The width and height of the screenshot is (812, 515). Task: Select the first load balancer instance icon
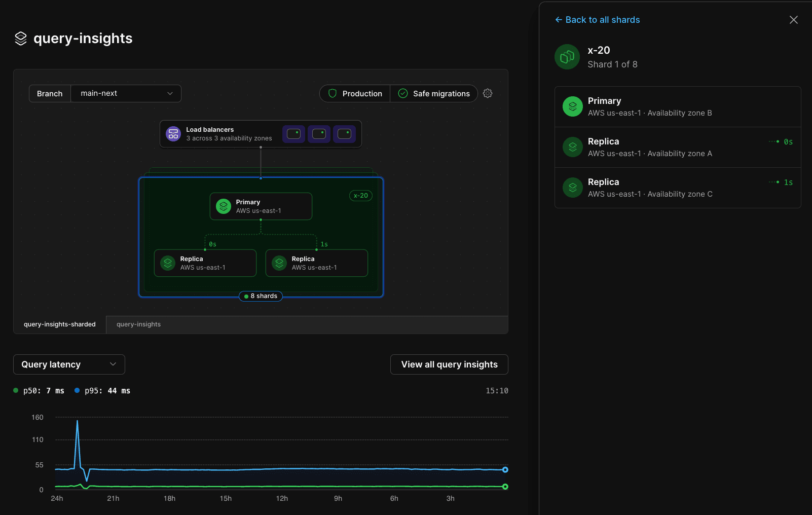click(293, 134)
